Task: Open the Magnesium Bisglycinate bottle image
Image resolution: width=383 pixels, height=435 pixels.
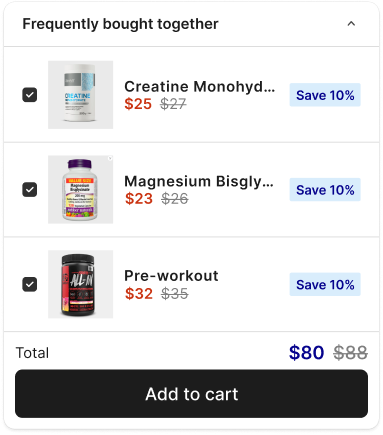Action: click(x=80, y=189)
